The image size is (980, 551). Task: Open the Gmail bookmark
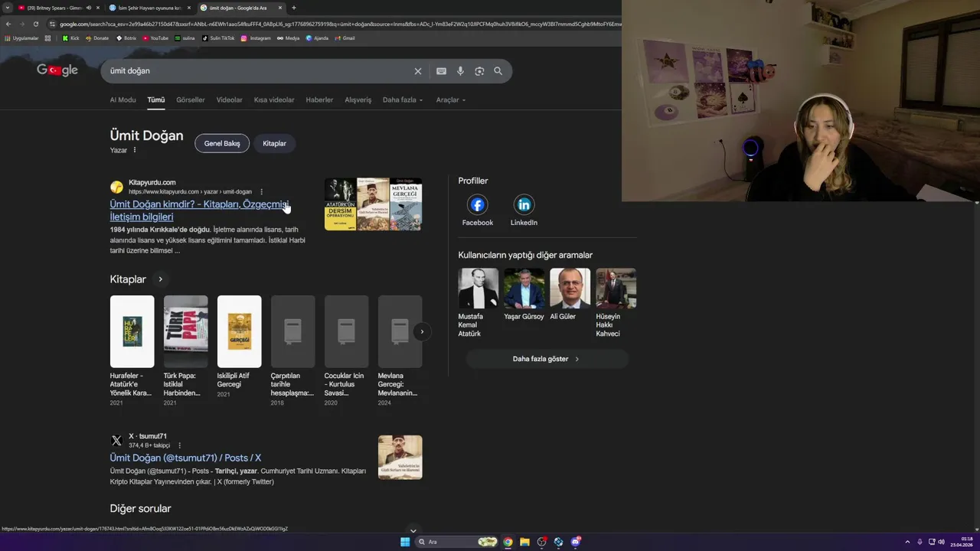(345, 37)
